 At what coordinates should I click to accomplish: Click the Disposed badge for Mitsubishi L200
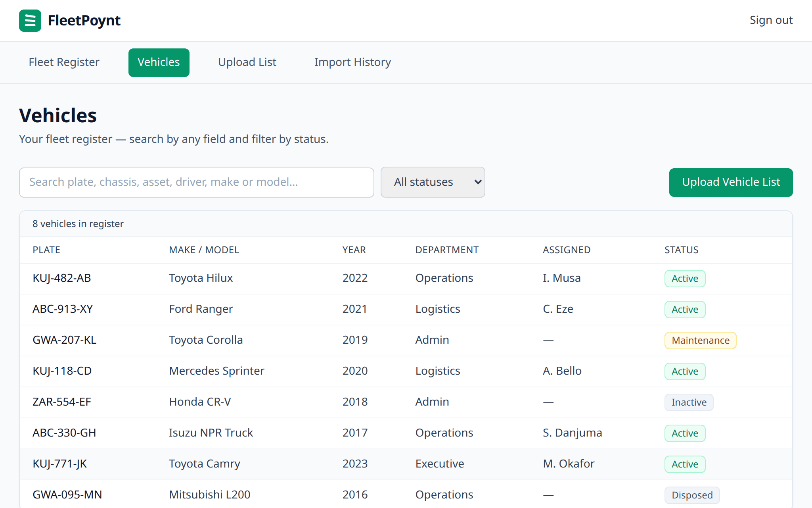click(692, 495)
